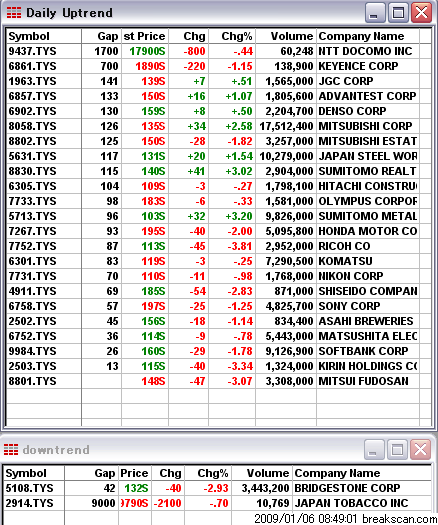
Task: Select symbol 8830.TYS
Action: pyautogui.click(x=32, y=171)
